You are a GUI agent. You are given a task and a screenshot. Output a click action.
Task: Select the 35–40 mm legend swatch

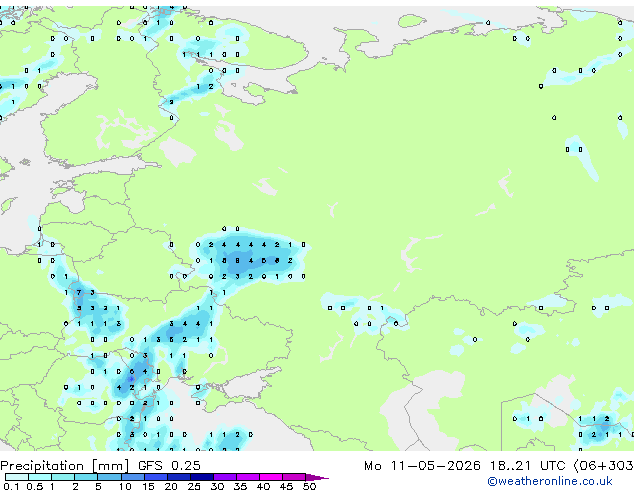point(248,477)
